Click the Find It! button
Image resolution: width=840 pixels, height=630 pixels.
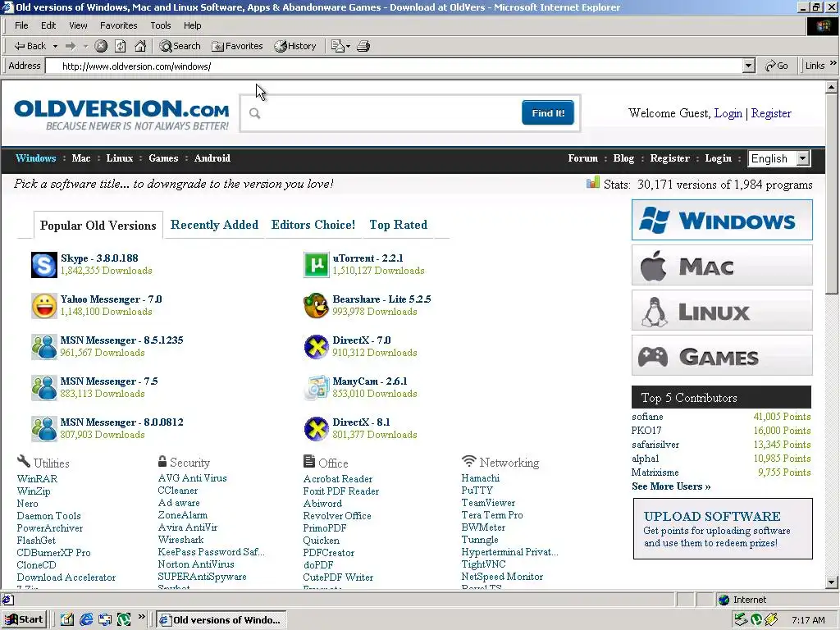pyautogui.click(x=548, y=112)
